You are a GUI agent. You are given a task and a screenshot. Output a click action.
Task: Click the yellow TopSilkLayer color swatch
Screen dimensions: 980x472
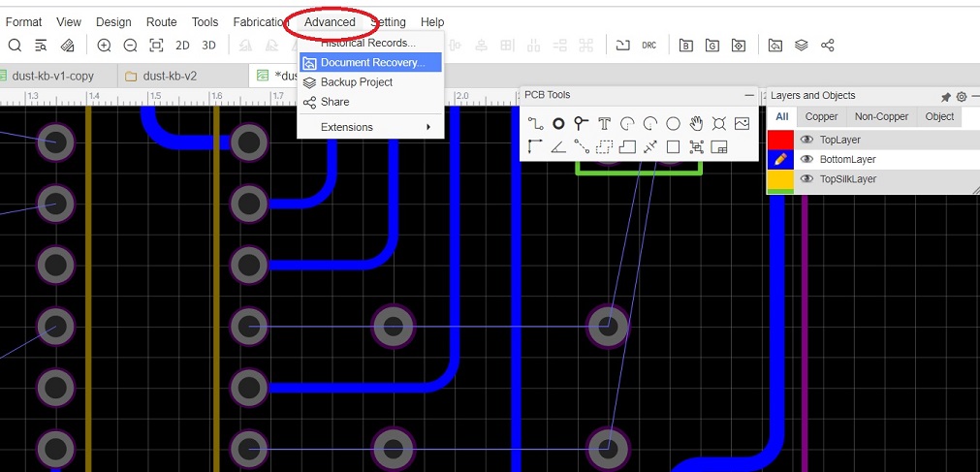[x=780, y=178]
